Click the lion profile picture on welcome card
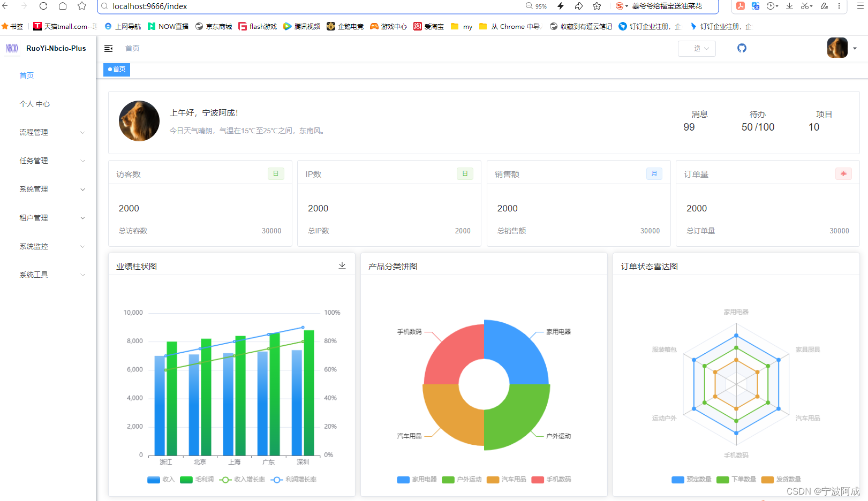This screenshot has height=501, width=868. click(139, 121)
